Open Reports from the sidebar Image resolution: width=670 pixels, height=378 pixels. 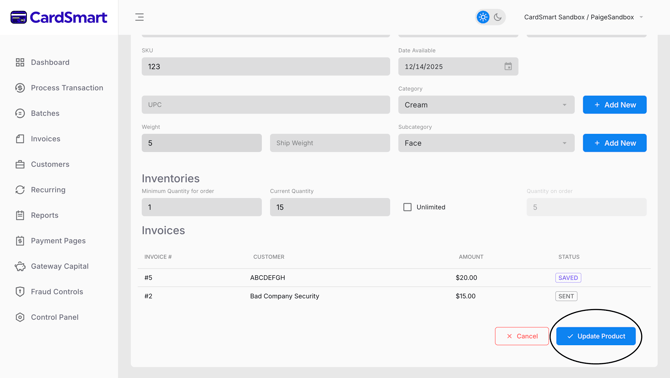(x=44, y=215)
